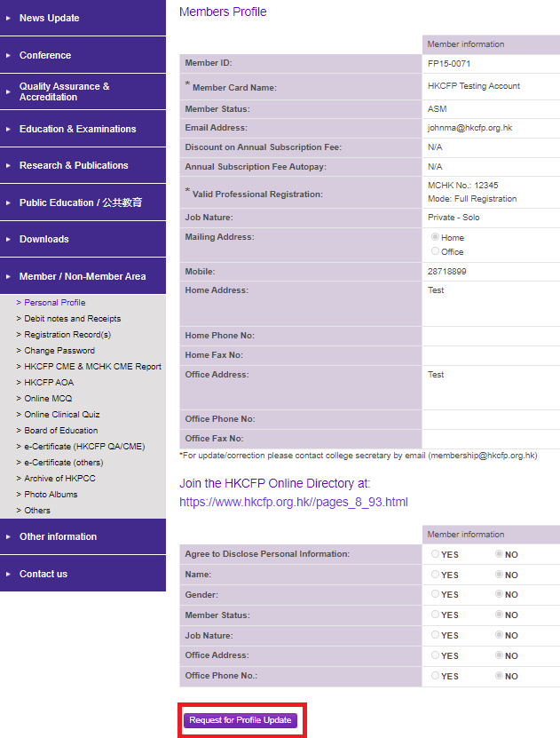Open Change Password page
The height and width of the screenshot is (738, 560).
[59, 351]
